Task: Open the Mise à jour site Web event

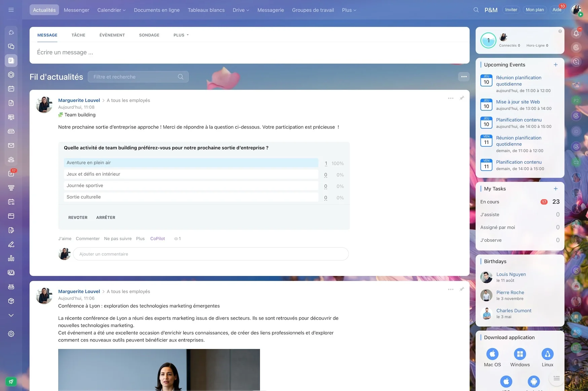Action: (x=518, y=102)
